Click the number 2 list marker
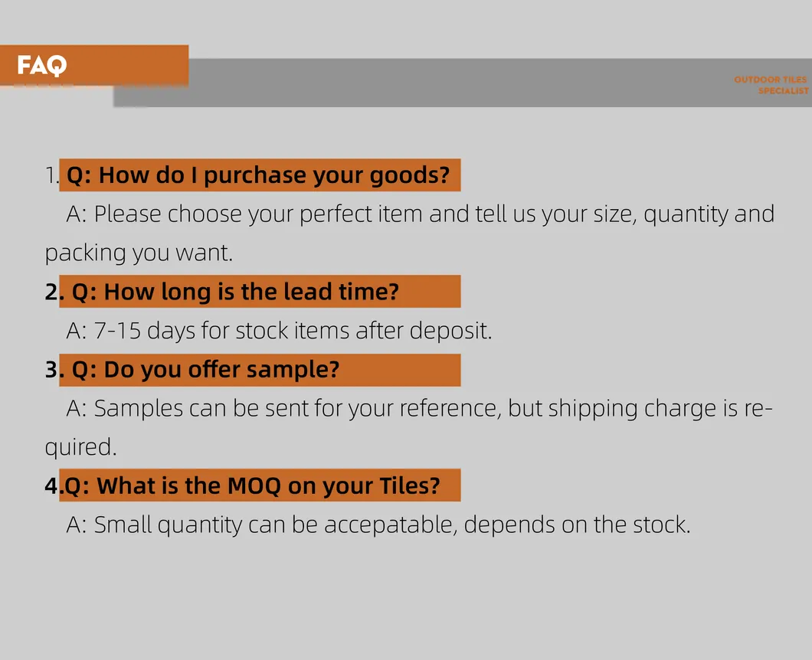Image resolution: width=812 pixels, height=660 pixels. (x=51, y=292)
